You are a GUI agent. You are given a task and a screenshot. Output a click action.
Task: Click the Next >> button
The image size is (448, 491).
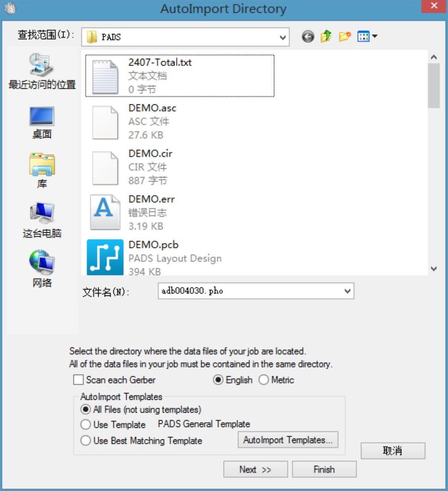pyautogui.click(x=255, y=470)
